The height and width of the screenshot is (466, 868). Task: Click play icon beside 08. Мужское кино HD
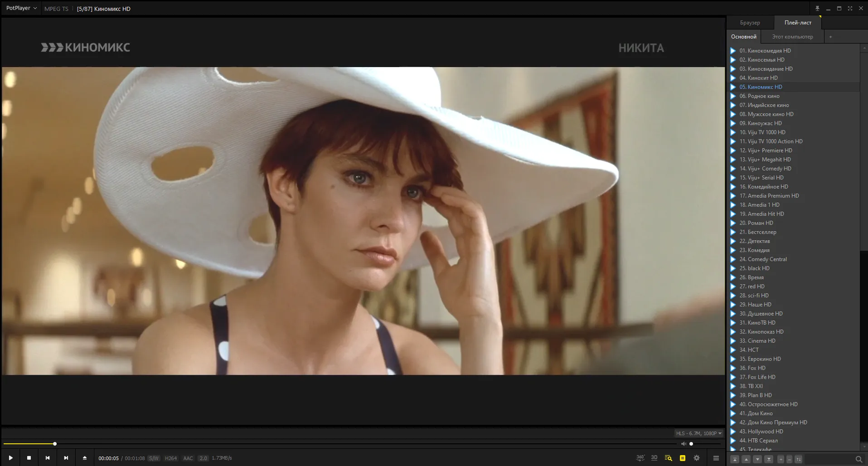[x=733, y=114]
